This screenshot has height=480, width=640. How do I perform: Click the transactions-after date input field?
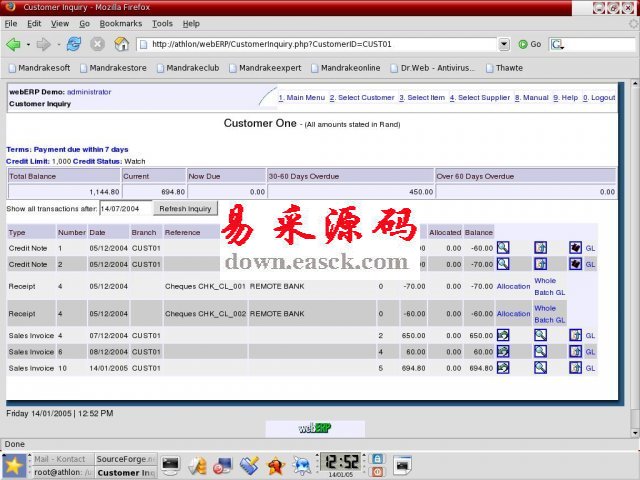(126, 208)
